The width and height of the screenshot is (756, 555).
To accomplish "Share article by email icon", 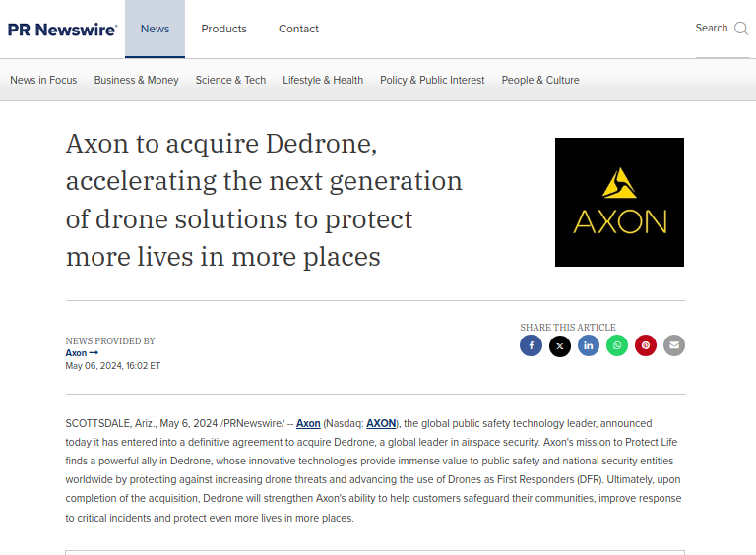I will (x=674, y=345).
